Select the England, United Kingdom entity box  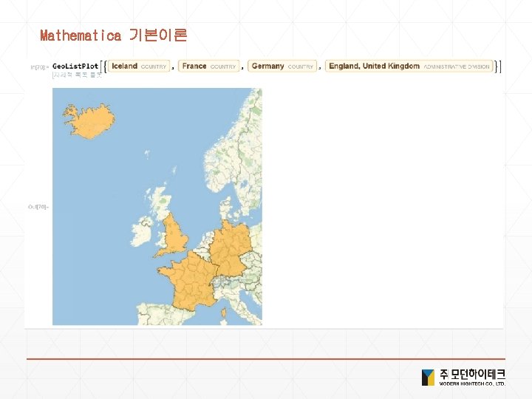pyautogui.click(x=409, y=66)
